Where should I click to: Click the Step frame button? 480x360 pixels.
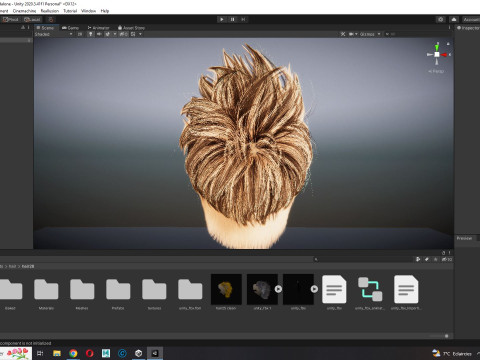[x=243, y=19]
